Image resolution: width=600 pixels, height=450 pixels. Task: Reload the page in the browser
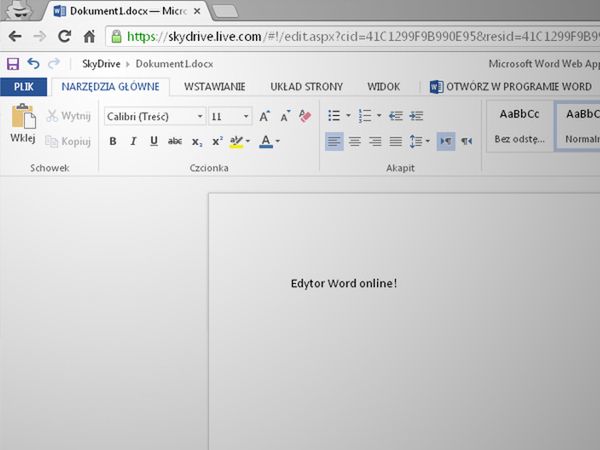pos(64,36)
